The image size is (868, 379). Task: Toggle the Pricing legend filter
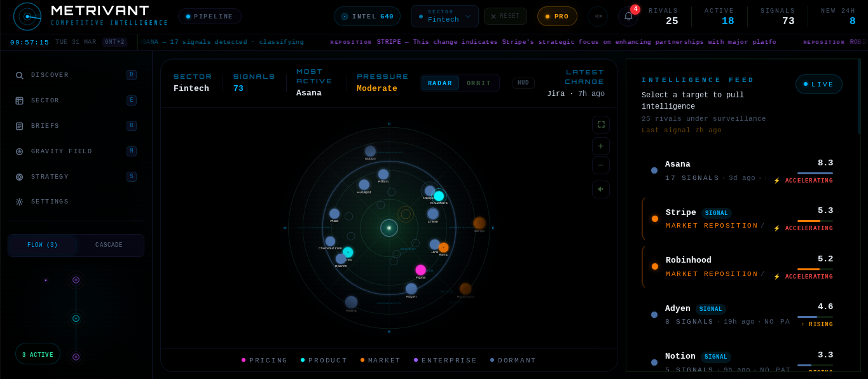coord(265,360)
